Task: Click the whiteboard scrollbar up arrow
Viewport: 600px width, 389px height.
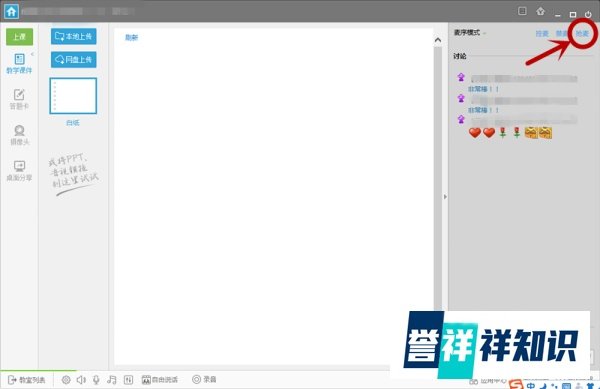Action: pos(438,40)
